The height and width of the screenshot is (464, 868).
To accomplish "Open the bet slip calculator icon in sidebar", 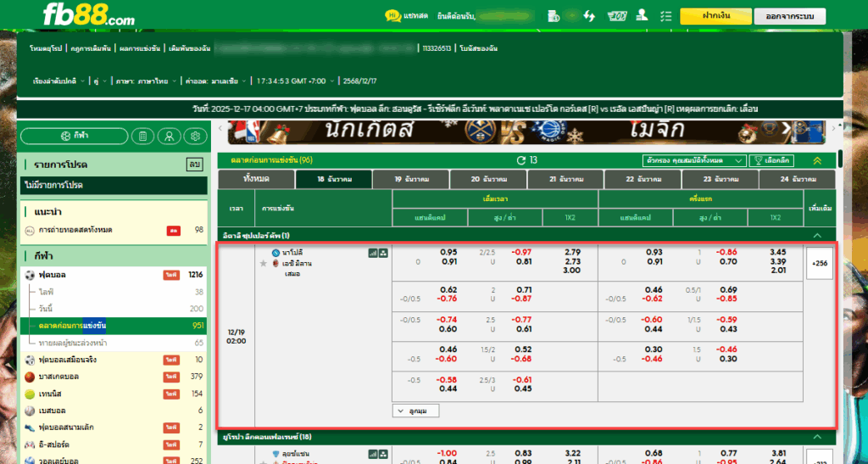I will [142, 137].
